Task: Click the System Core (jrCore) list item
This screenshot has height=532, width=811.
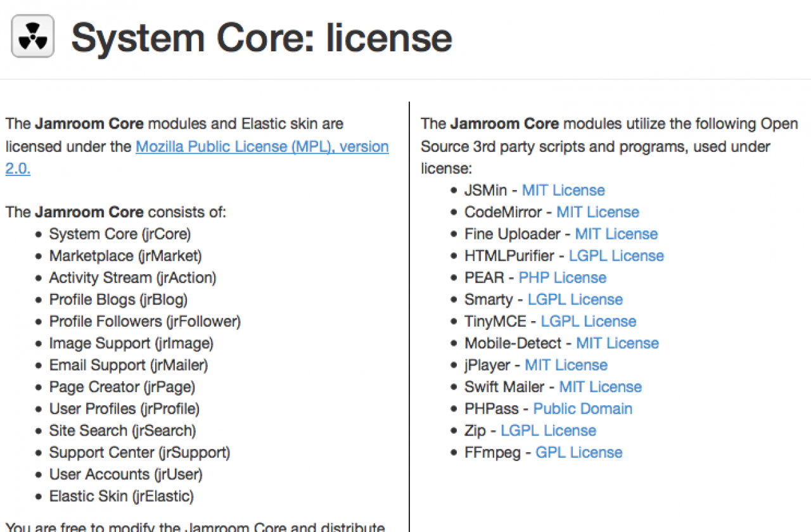Action: [120, 234]
